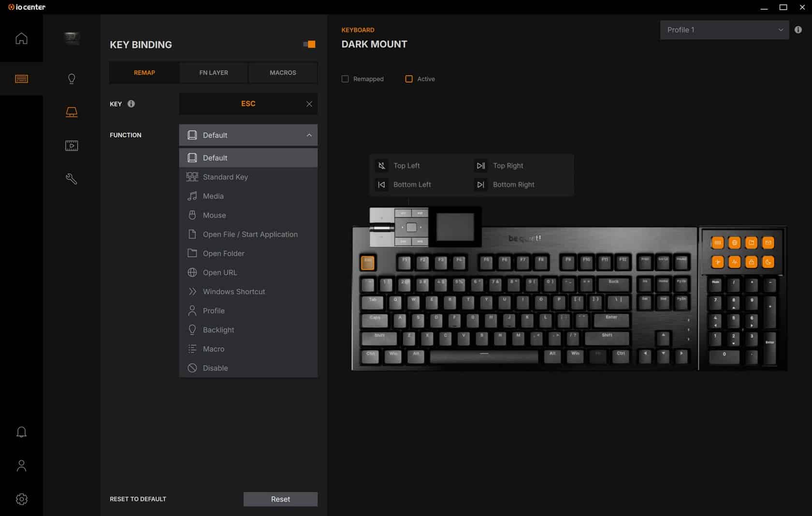This screenshot has height=516, width=812.
Task: Go to the Home icon in sidebar
Action: click(21, 38)
